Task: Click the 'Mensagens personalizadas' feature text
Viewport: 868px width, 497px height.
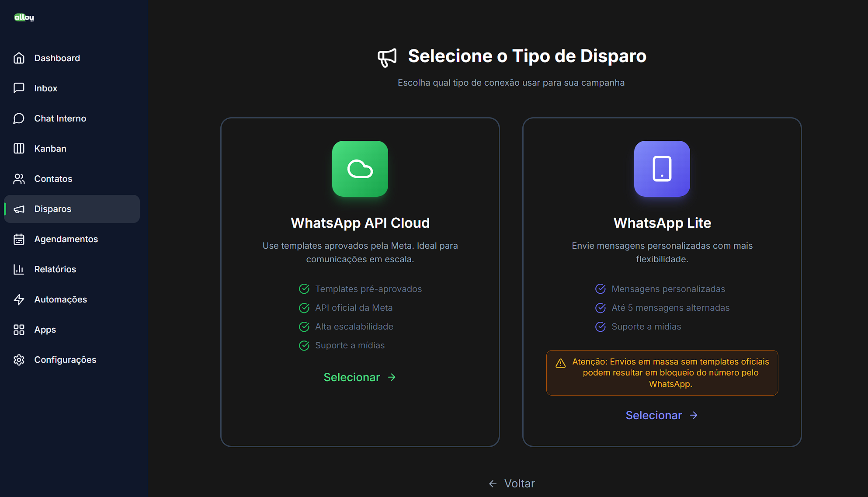Action: point(668,289)
